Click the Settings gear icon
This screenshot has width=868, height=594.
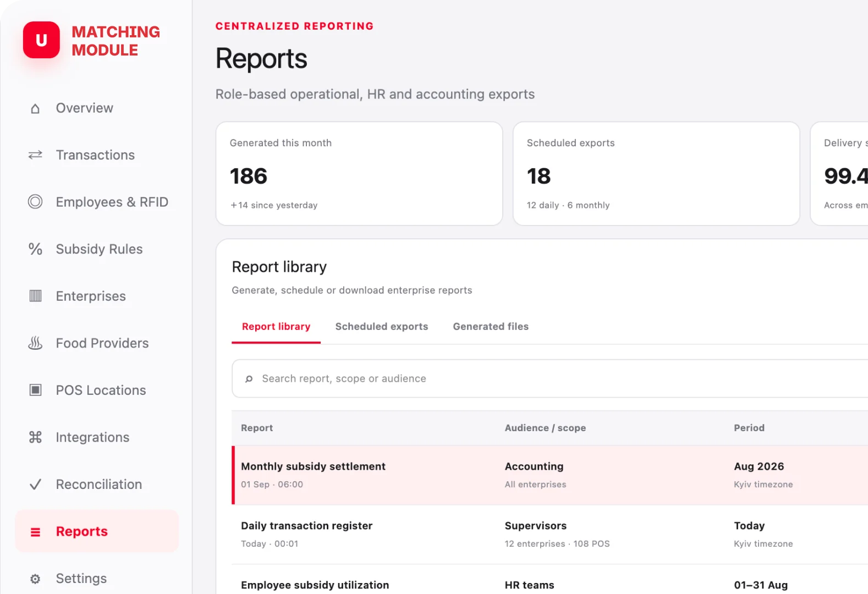pyautogui.click(x=35, y=579)
